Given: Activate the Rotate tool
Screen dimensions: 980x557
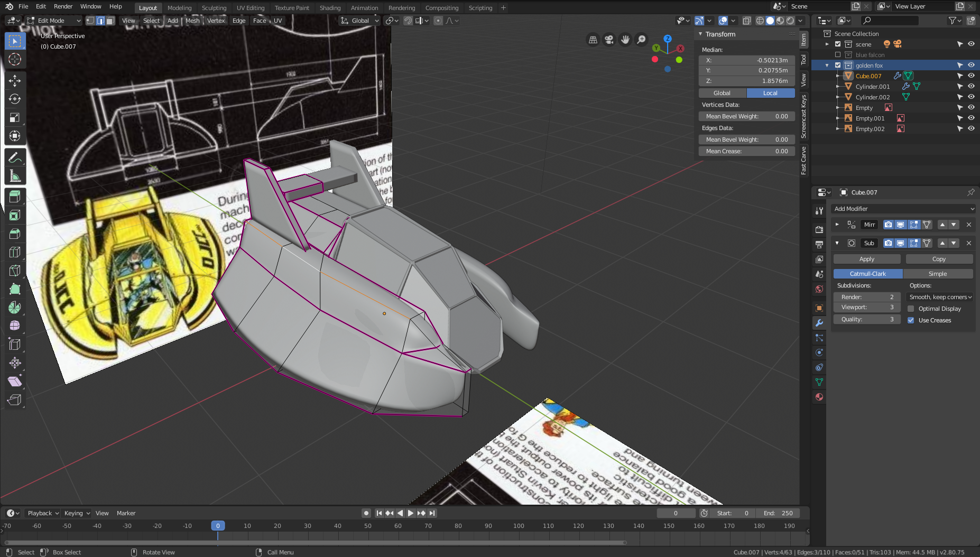Looking at the screenshot, I should (15, 99).
